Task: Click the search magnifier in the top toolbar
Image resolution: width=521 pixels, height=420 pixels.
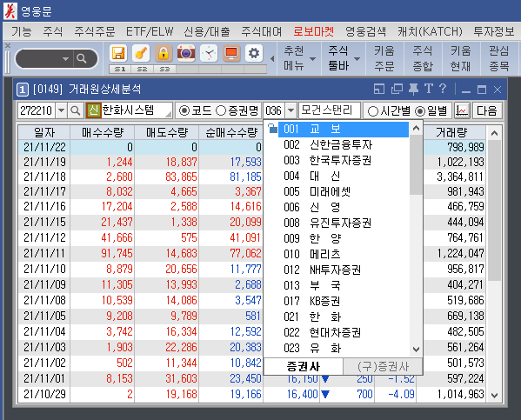Action: (x=82, y=59)
